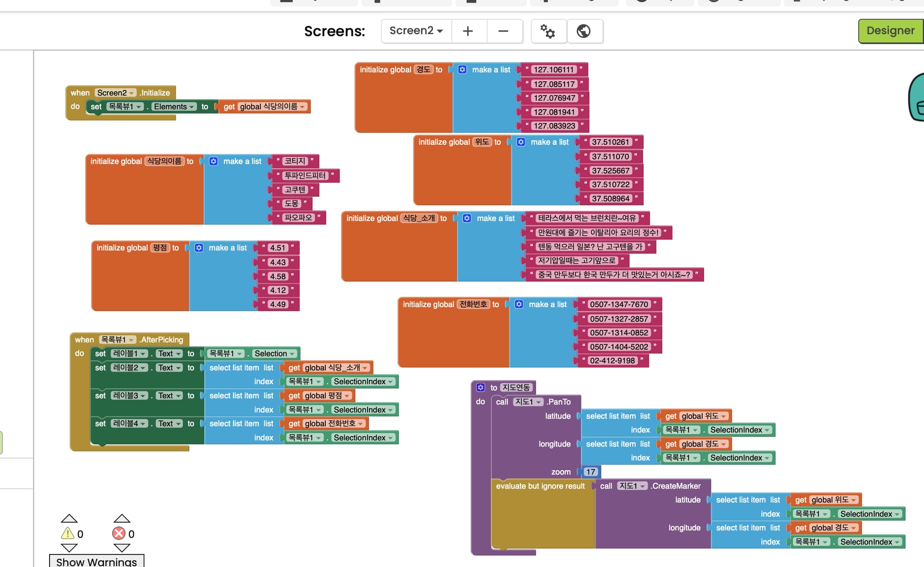The width and height of the screenshot is (924, 567).
Task: Open mutator gear on 평점 make a list
Action: tap(199, 248)
